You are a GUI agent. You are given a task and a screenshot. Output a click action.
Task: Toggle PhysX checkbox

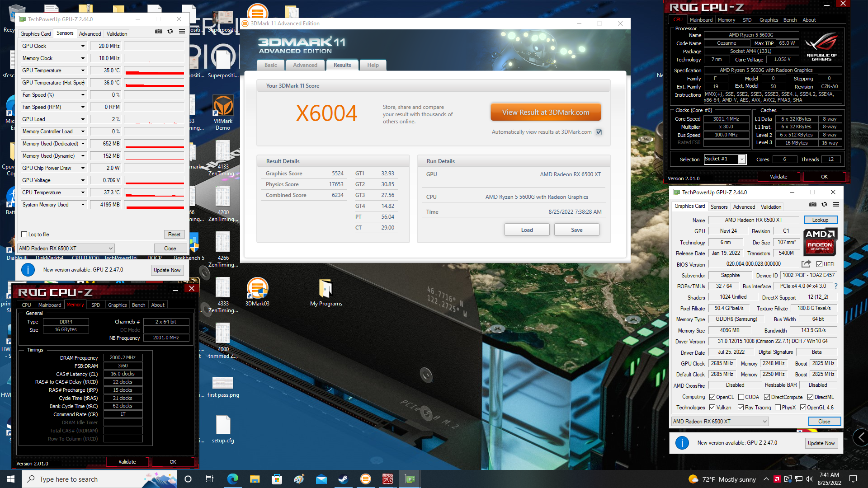coord(778,408)
